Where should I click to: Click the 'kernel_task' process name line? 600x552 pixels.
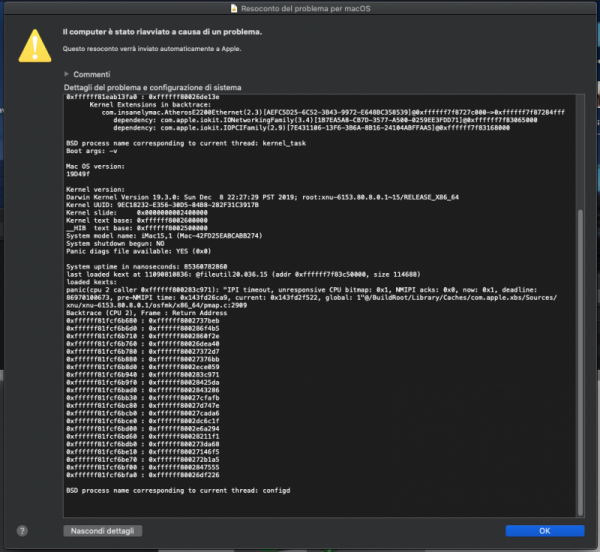click(186, 143)
